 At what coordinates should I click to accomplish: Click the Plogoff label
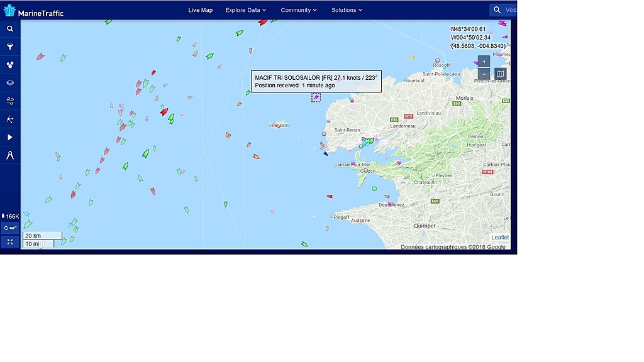click(341, 217)
